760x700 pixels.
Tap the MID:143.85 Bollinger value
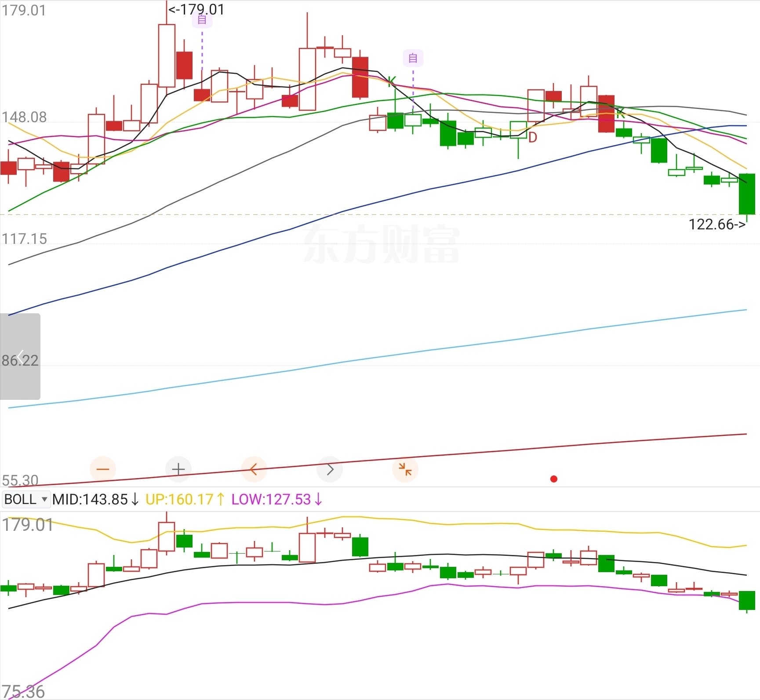point(95,499)
